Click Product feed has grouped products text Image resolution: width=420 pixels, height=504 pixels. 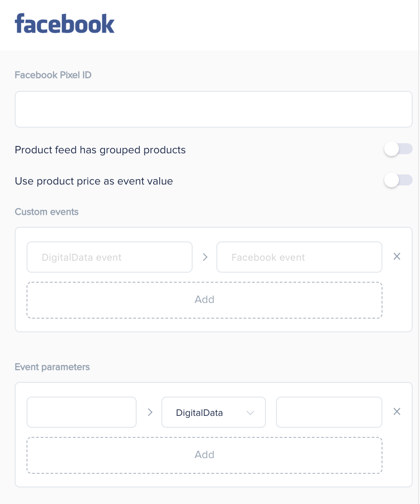(x=100, y=150)
